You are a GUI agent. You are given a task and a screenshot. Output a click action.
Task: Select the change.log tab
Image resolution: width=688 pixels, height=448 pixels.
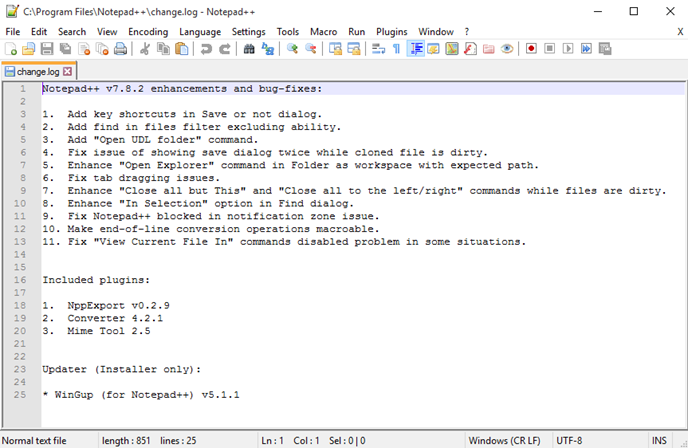coord(38,72)
